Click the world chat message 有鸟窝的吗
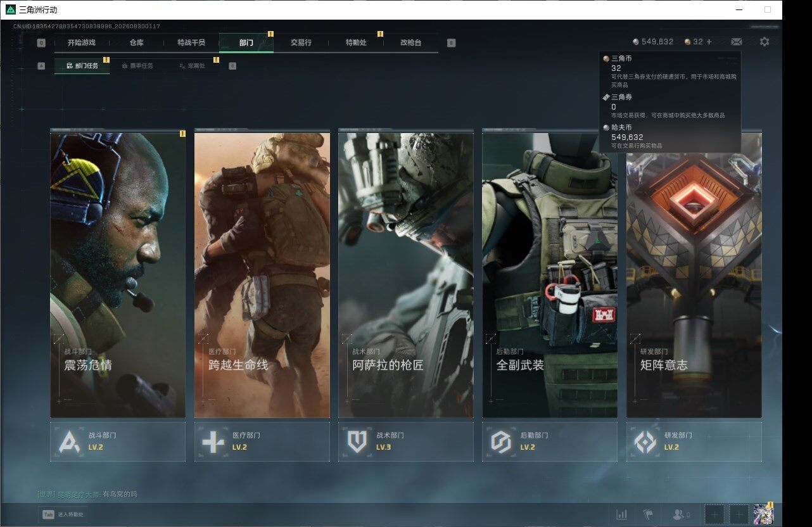This screenshot has height=527, width=812. click(x=120, y=494)
